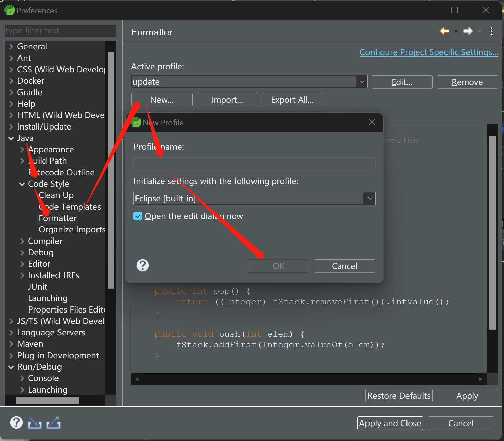Close the New Profile dialog
Screen dimensions: 504x441
pyautogui.click(x=372, y=122)
